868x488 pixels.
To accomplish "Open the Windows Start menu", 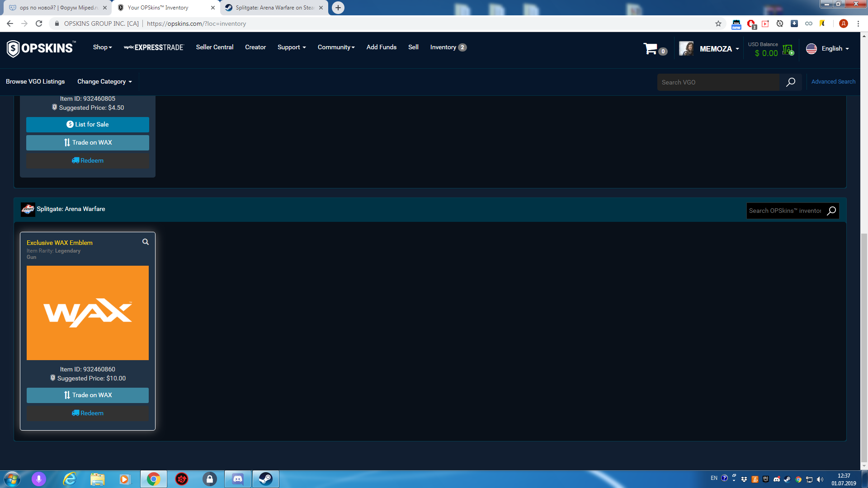I will [x=12, y=479].
